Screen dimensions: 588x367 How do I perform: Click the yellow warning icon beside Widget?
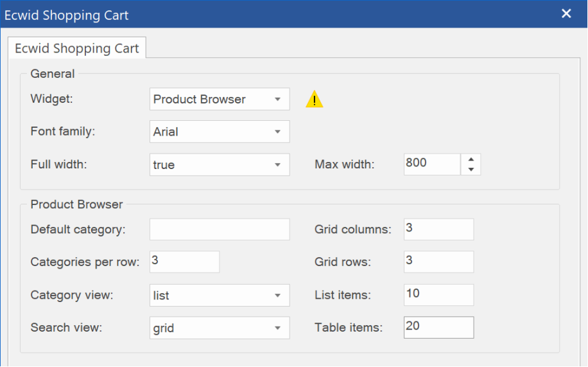[315, 99]
